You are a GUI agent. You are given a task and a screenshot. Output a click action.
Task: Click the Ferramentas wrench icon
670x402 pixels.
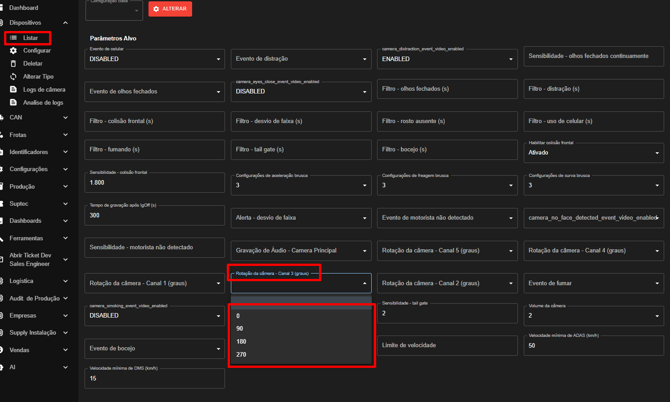coord(3,238)
